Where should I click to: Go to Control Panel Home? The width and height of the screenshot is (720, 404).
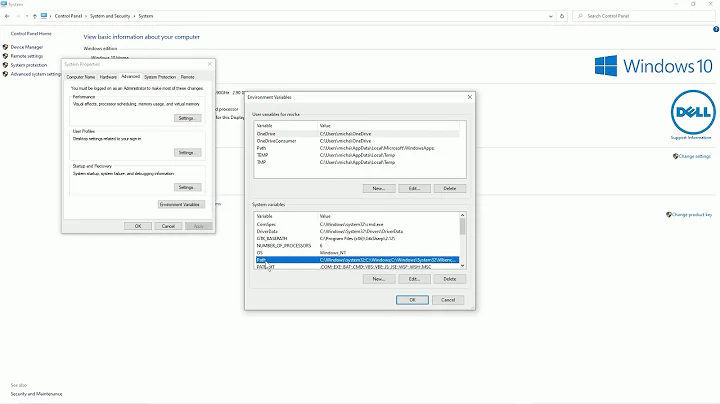[31, 34]
